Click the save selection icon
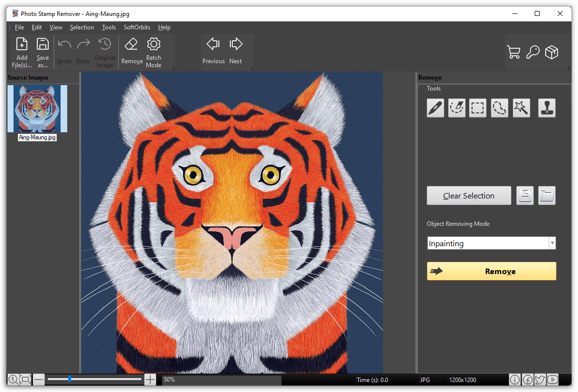Viewport: 578px width, 392px height. click(x=525, y=196)
